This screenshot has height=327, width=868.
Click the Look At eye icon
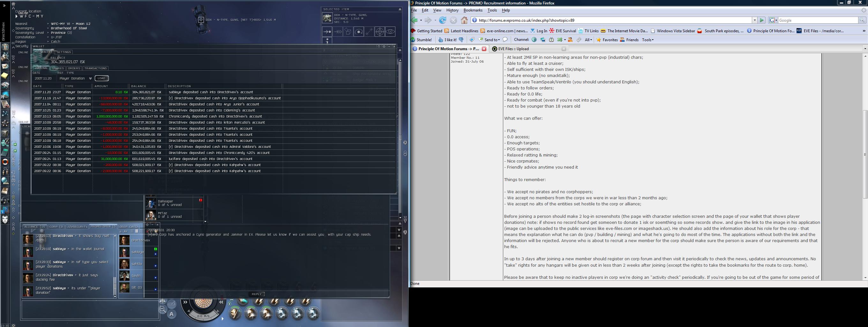coord(390,32)
